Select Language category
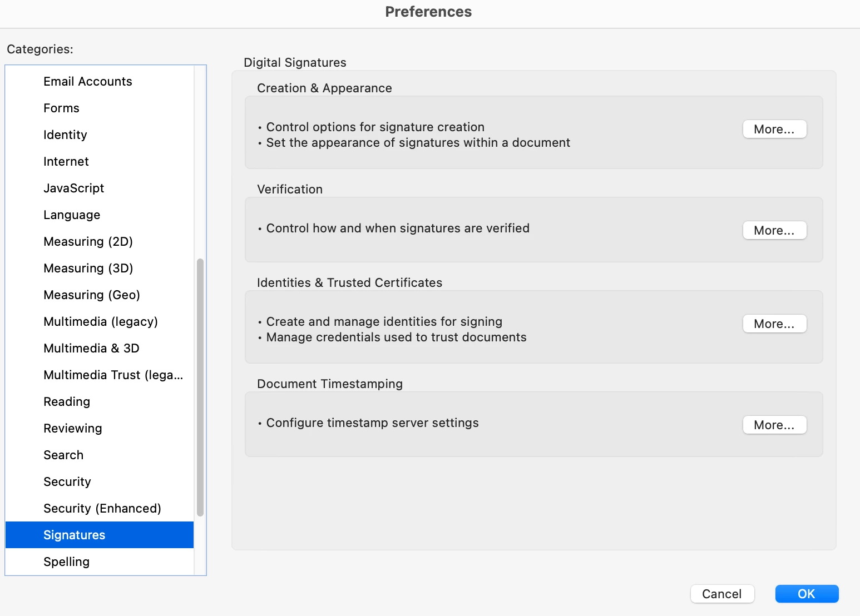860x616 pixels. tap(100, 215)
